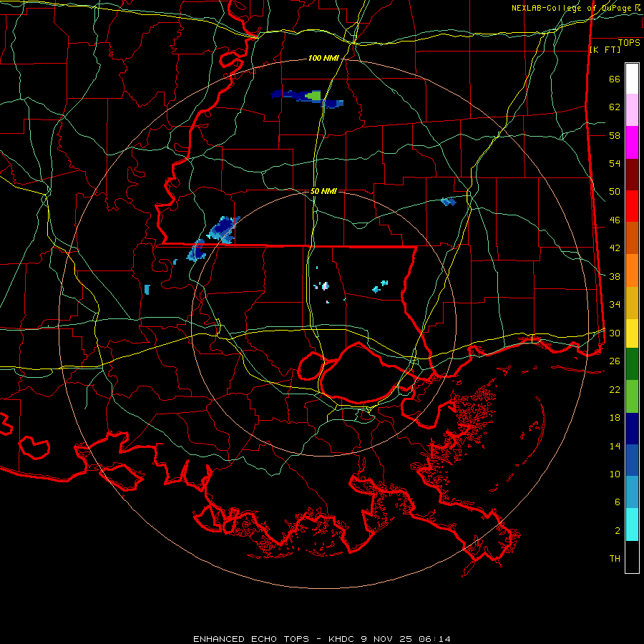Click the white swatch in the tops legend

point(632,79)
